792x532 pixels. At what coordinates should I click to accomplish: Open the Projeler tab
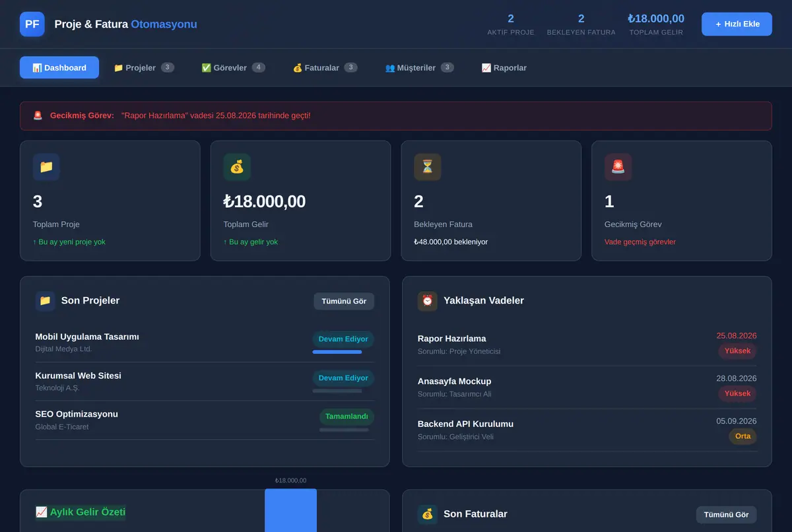click(144, 67)
